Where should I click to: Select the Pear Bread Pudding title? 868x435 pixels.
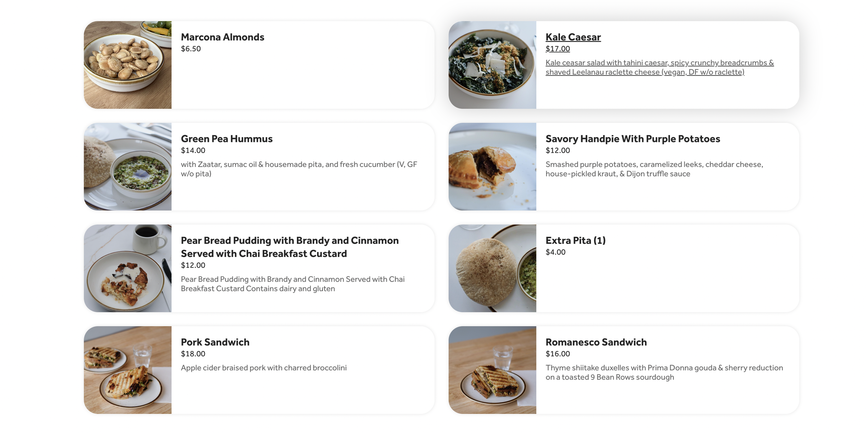(290, 247)
